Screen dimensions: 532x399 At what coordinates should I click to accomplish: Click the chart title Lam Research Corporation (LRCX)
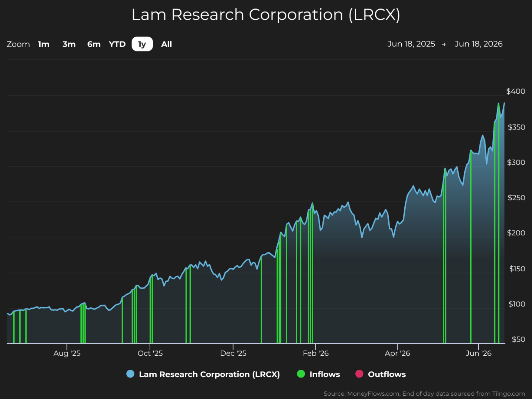266,15
